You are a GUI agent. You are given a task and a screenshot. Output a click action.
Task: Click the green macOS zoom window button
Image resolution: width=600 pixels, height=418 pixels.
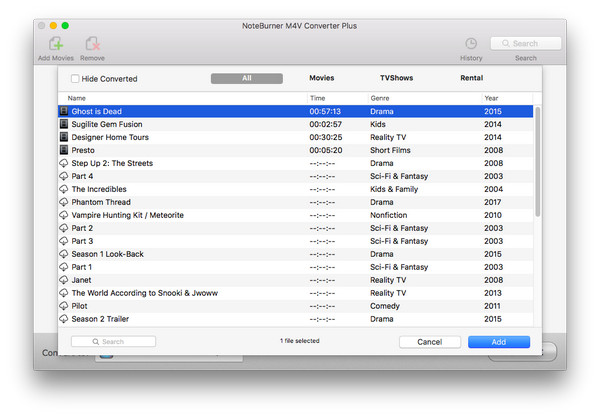(x=65, y=26)
